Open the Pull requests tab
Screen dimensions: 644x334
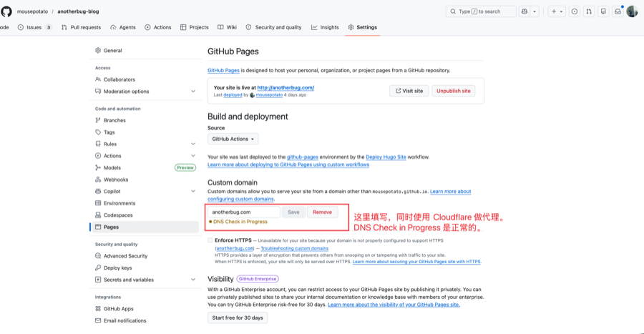(x=81, y=27)
